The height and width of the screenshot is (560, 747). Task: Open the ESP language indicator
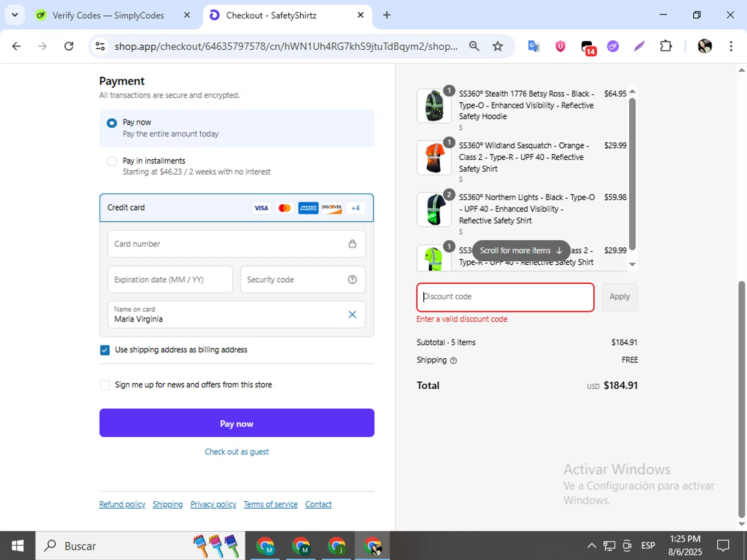pos(648,546)
